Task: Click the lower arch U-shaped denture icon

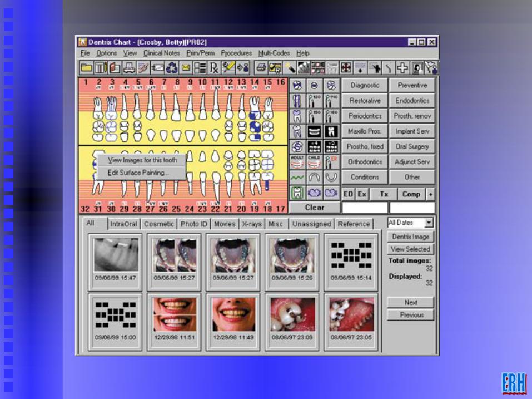Action: [331, 178]
